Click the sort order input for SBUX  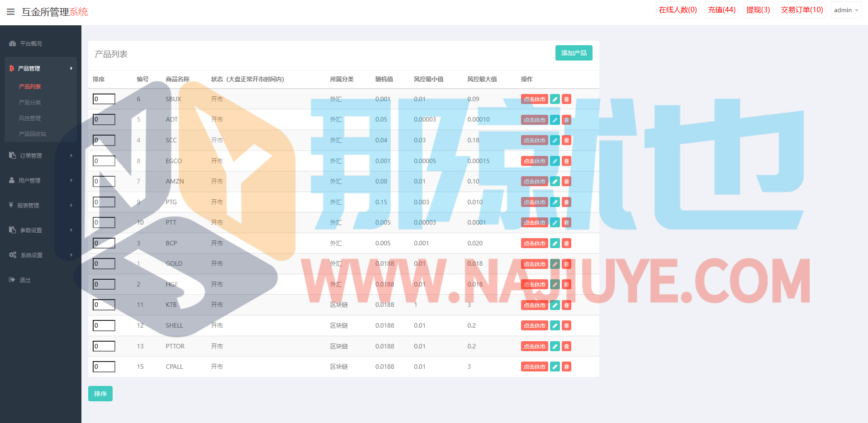pos(104,99)
